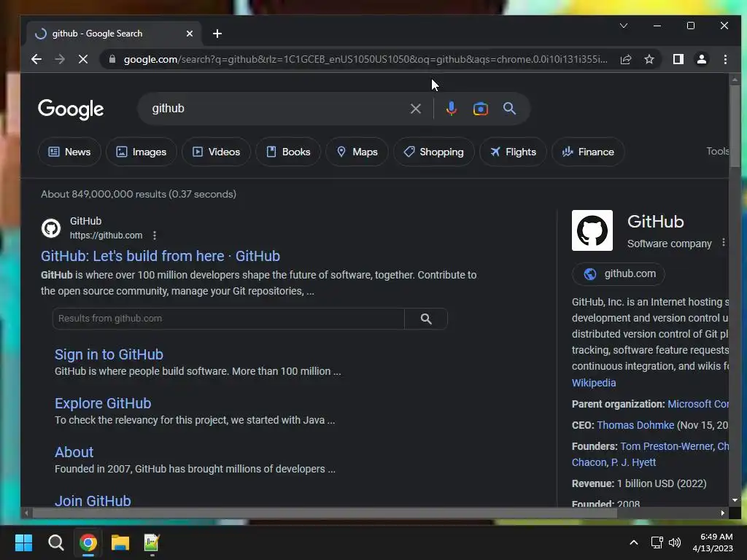Image resolution: width=747 pixels, height=560 pixels.
Task: Filter results by Images
Action: tap(142, 152)
